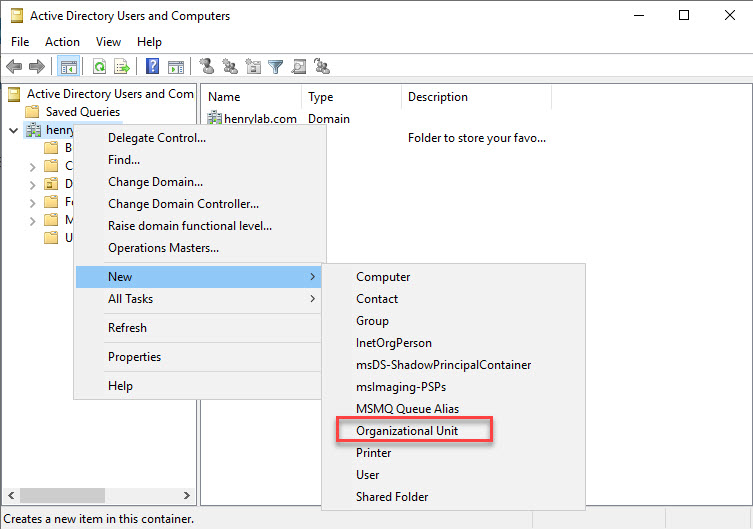Expand the New submenu arrow

(x=312, y=277)
